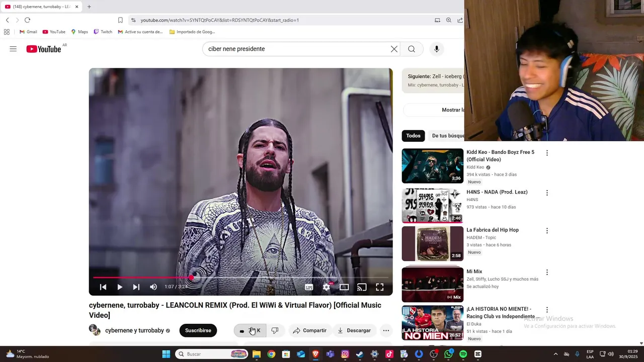
Task: Go to YouTube home via the logo
Action: (x=44, y=49)
